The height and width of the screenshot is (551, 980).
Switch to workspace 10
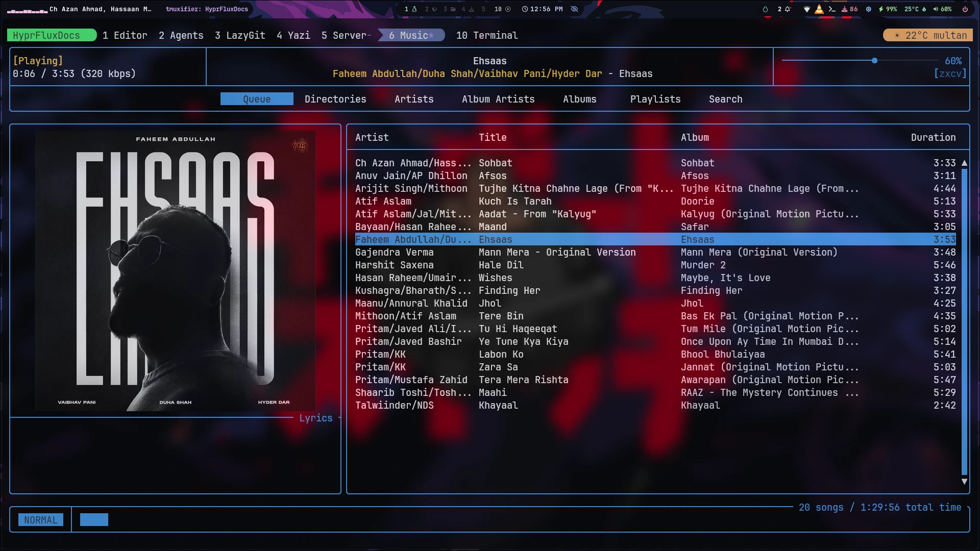coord(502,9)
